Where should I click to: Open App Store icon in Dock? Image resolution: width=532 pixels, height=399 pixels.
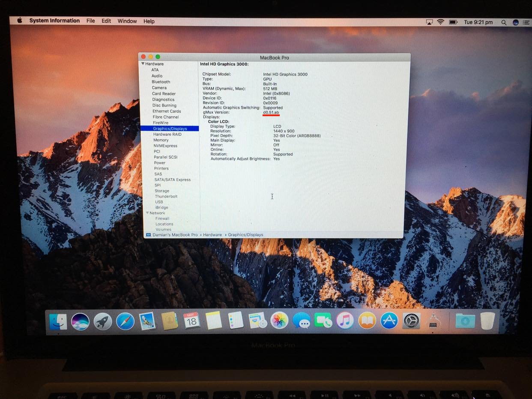[389, 320]
